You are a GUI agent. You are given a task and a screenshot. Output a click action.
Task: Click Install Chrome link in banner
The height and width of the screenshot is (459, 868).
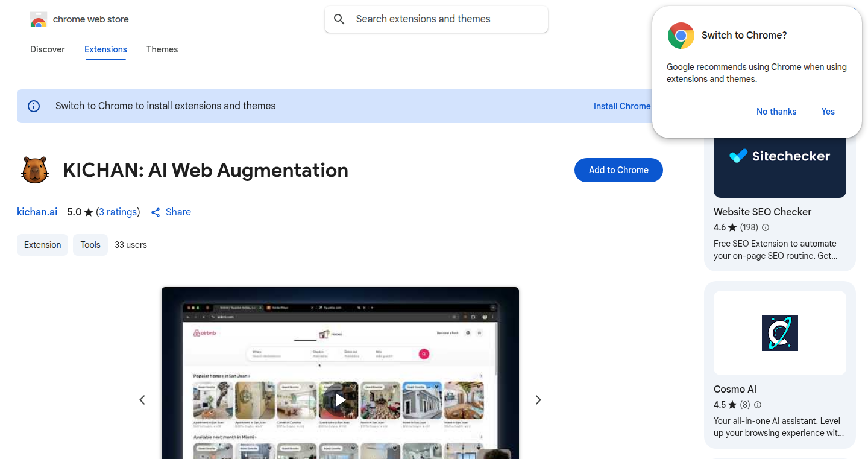[622, 106]
